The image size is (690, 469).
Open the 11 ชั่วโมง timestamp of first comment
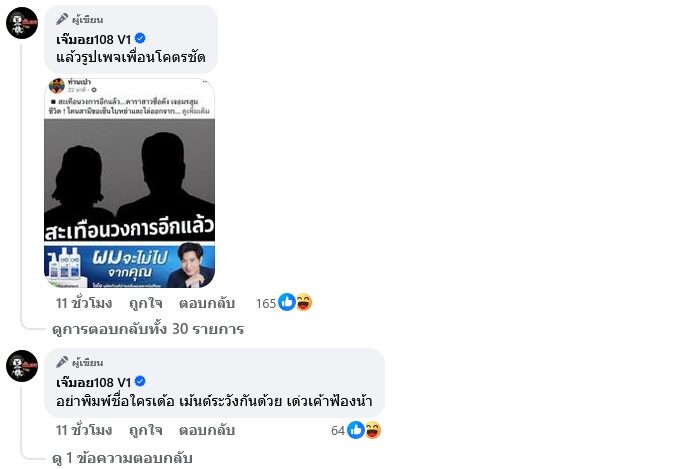pyautogui.click(x=84, y=303)
